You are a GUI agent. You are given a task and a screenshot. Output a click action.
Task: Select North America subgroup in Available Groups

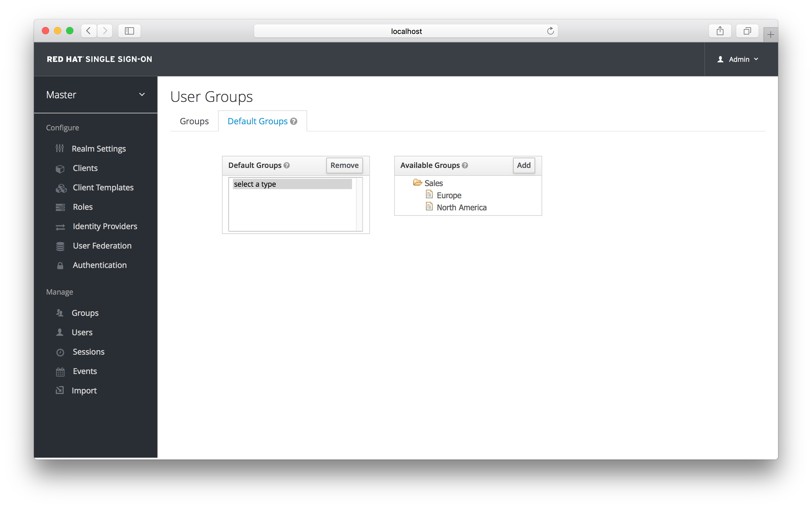(461, 207)
